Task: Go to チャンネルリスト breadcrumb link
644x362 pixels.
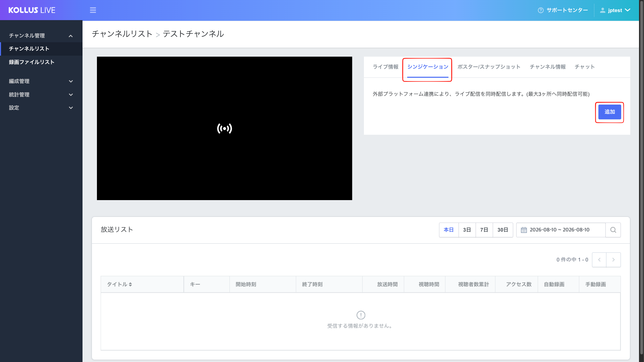Action: coord(122,34)
